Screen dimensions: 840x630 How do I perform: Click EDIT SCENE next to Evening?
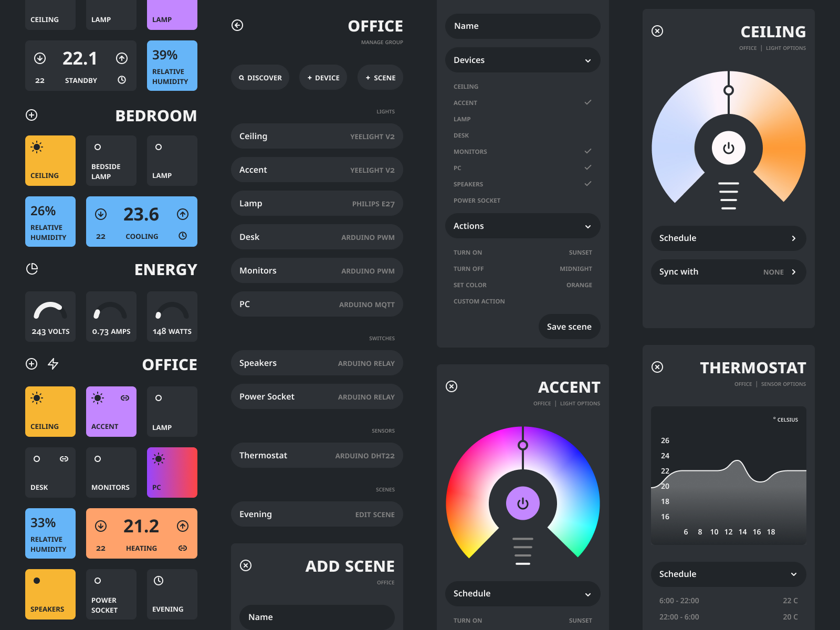tap(375, 514)
